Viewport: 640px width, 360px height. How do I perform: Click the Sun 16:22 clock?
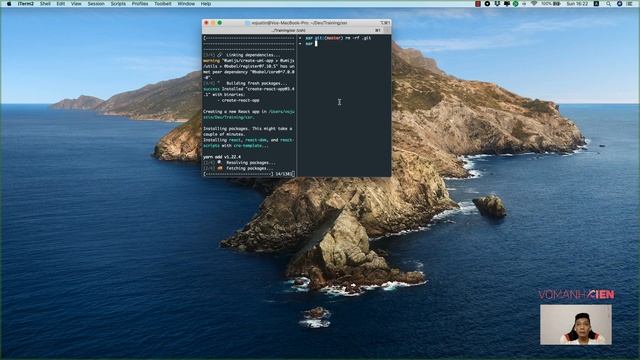(x=577, y=4)
